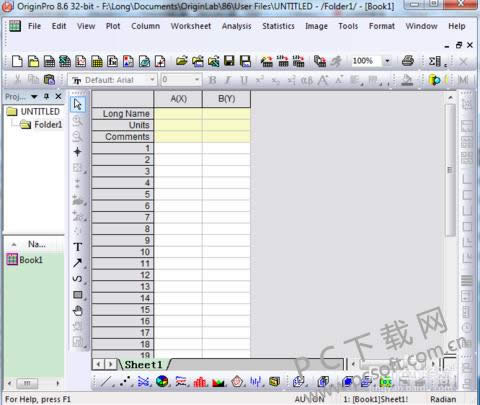This screenshot has width=480, height=405.
Task: Open the Plot menu
Action: [113, 26]
